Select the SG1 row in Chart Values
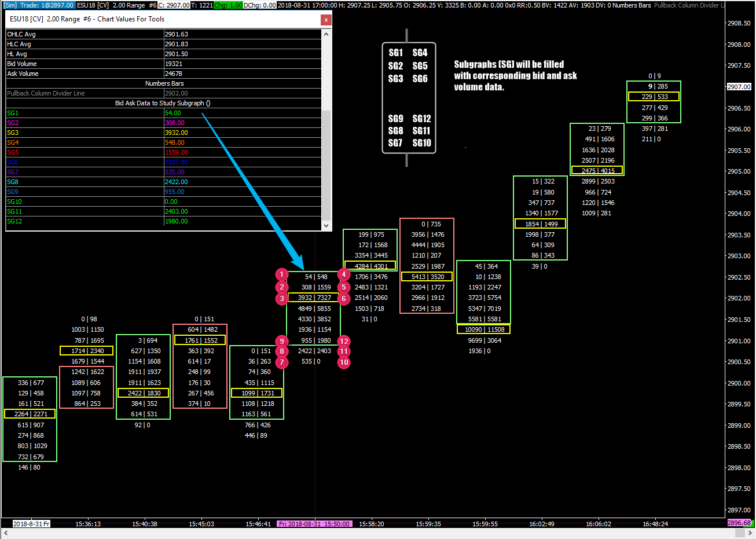Screen dimensions: 756x539 pyautogui.click(x=164, y=113)
